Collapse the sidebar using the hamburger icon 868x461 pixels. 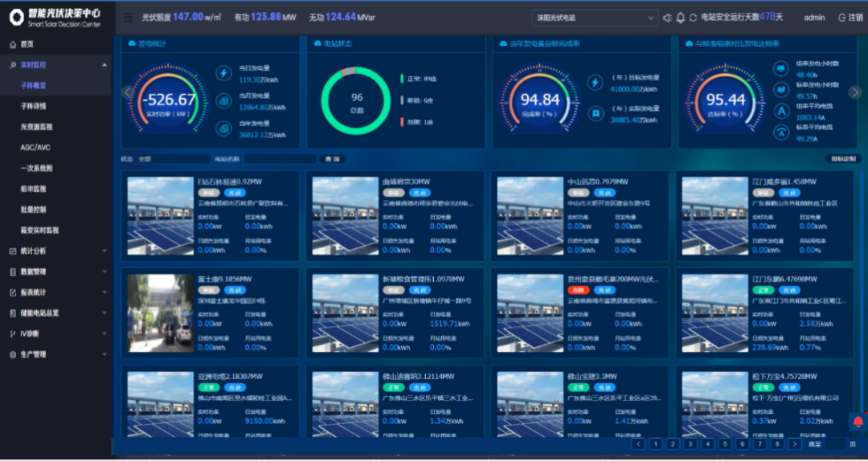129,18
